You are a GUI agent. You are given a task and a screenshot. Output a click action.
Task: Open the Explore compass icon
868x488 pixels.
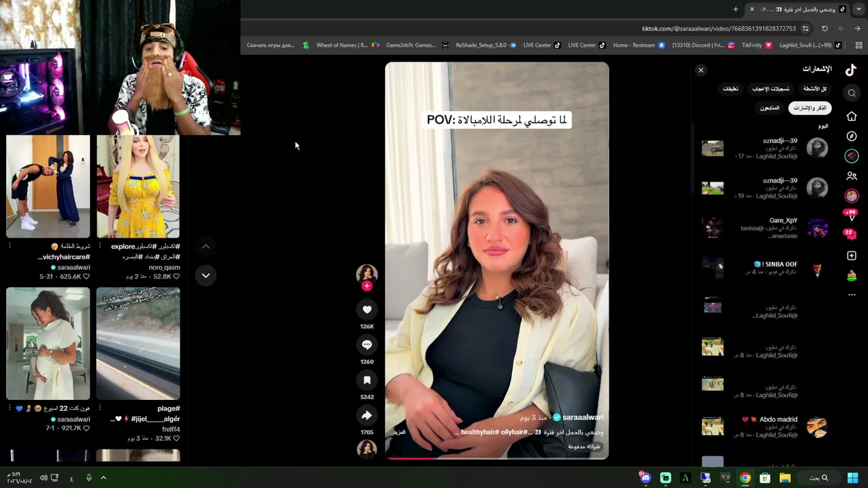click(x=852, y=136)
